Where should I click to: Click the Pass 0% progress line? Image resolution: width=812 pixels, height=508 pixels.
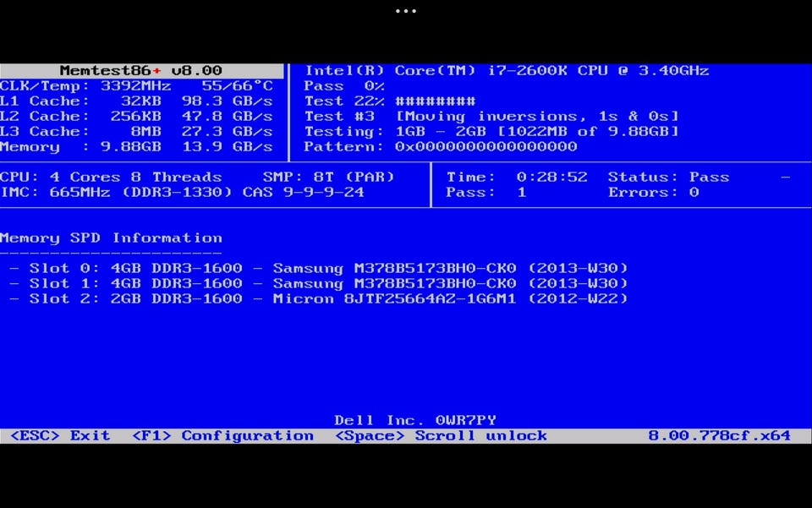tap(344, 86)
